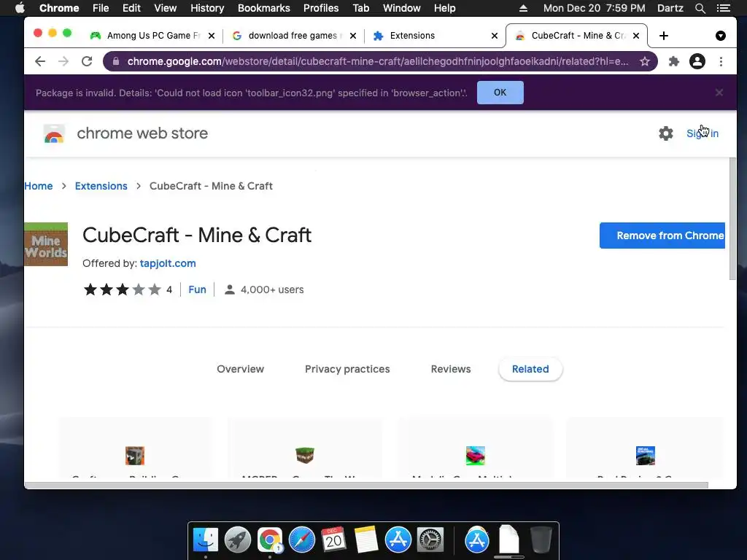Open the Chrome profile avatar
The image size is (747, 560).
(x=697, y=61)
